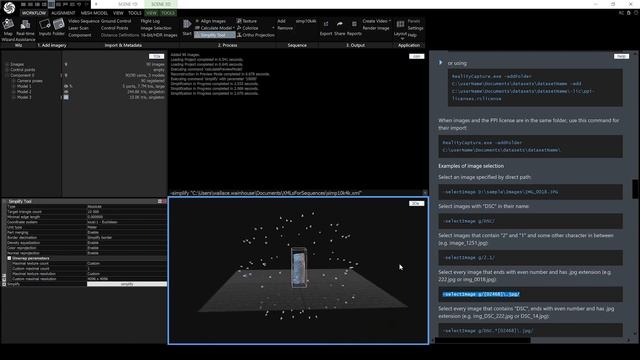Screen dimensions: 640x360
Task: Click the Start process icon
Action: (x=187, y=25)
